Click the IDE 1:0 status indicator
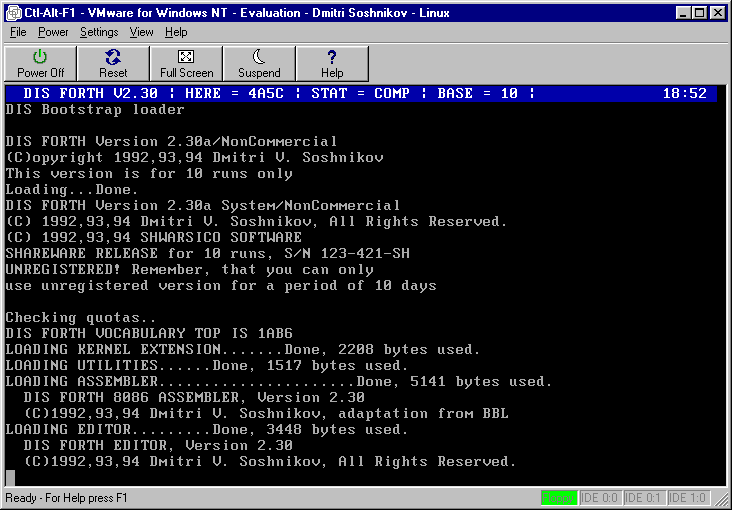This screenshot has width=732, height=510. tap(689, 498)
